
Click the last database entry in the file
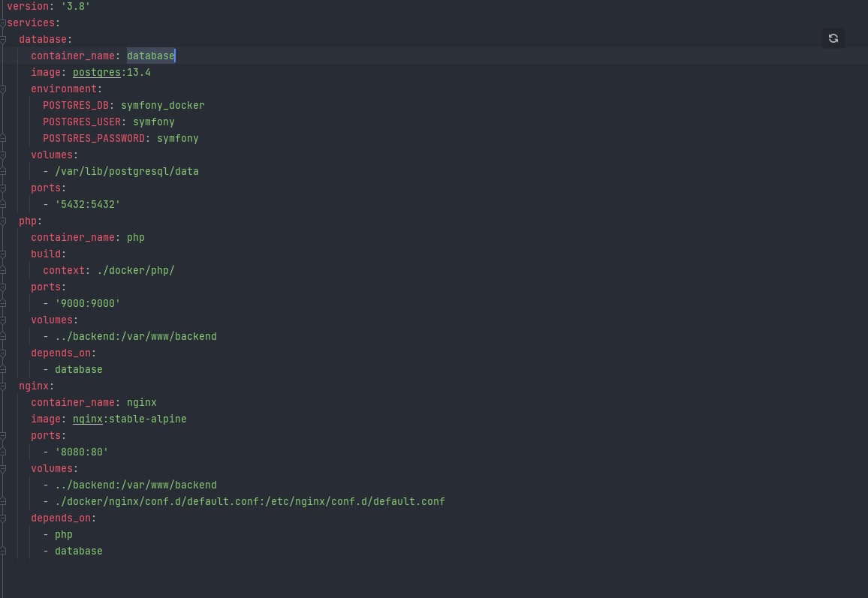pyautogui.click(x=79, y=551)
